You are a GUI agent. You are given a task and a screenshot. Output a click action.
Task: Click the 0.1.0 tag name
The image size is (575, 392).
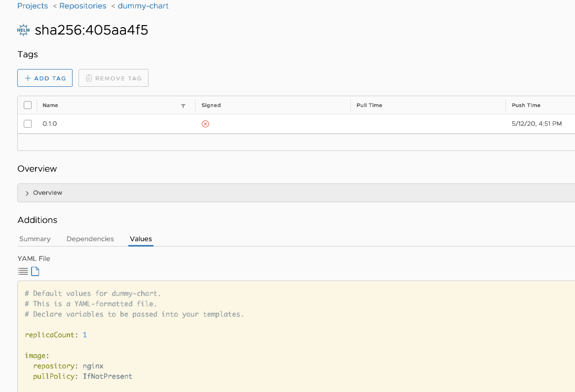pyautogui.click(x=50, y=124)
